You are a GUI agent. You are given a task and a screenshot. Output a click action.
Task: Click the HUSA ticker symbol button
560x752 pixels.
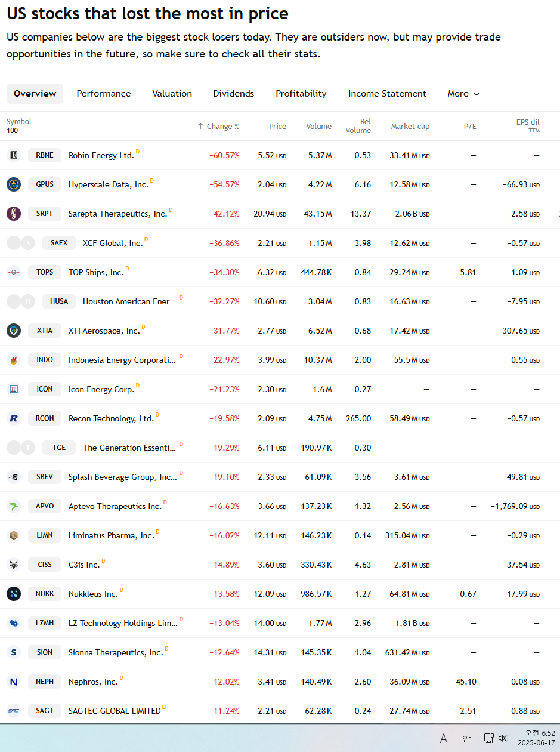59,301
